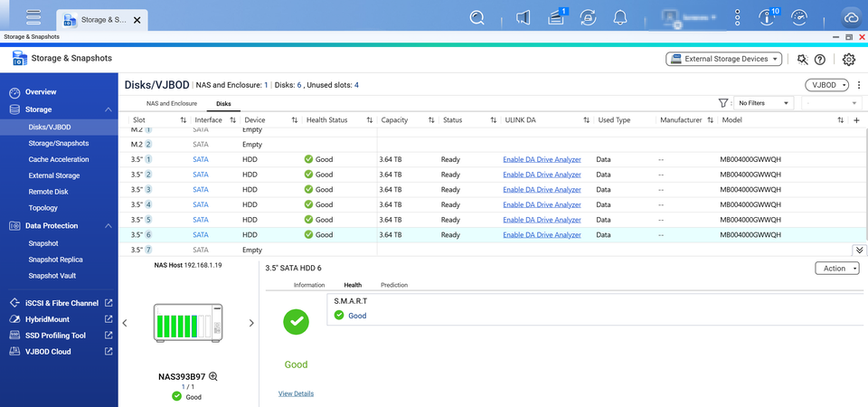The height and width of the screenshot is (407, 868).
Task: Select Cache Acceleration in the sidebar
Action: (x=58, y=159)
